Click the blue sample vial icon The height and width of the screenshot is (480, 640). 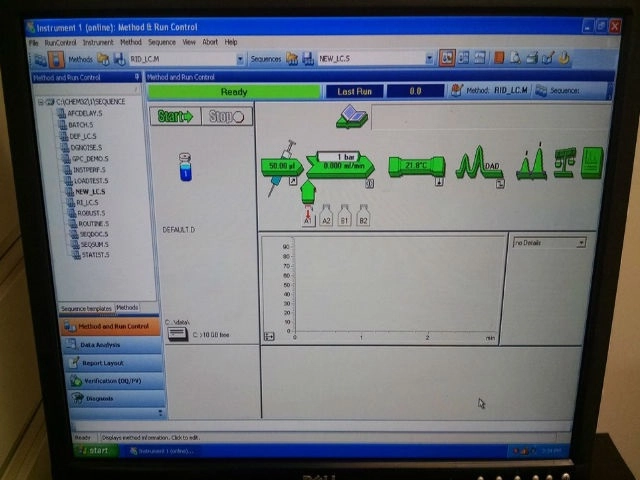[184, 166]
